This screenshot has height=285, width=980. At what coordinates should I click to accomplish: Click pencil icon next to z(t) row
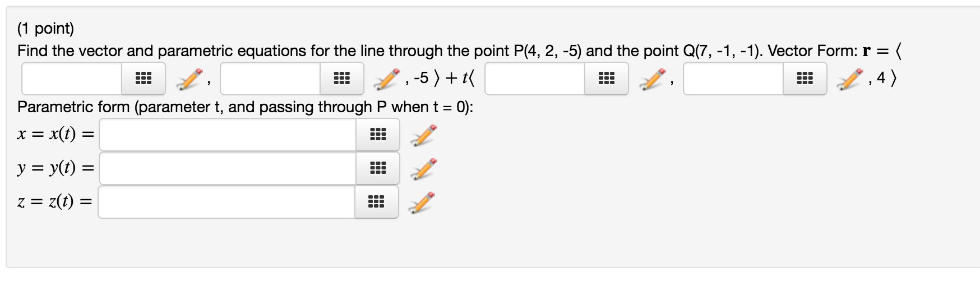coord(422,203)
